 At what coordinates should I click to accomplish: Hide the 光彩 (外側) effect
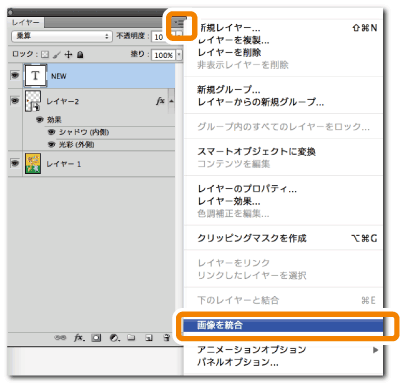coord(51,144)
